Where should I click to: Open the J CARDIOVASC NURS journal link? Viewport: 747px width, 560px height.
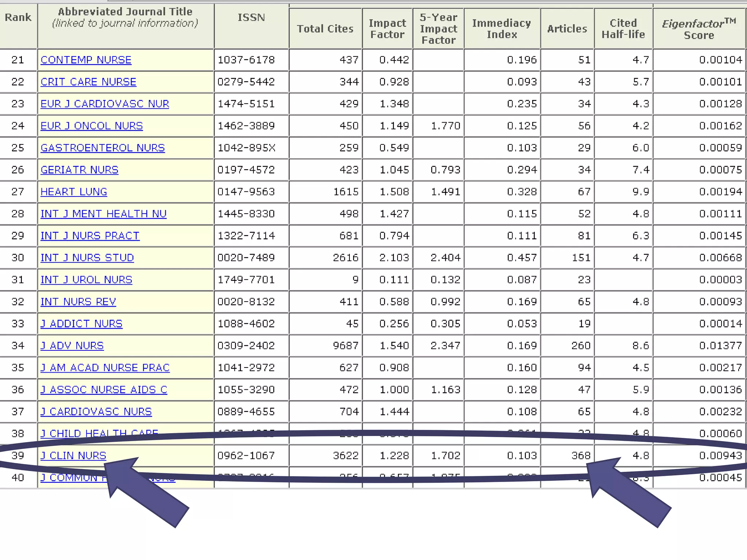96,412
